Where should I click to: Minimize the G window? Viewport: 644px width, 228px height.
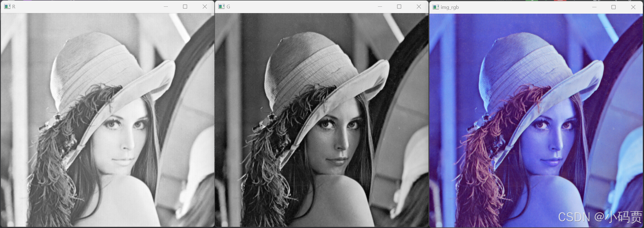(x=380, y=6)
